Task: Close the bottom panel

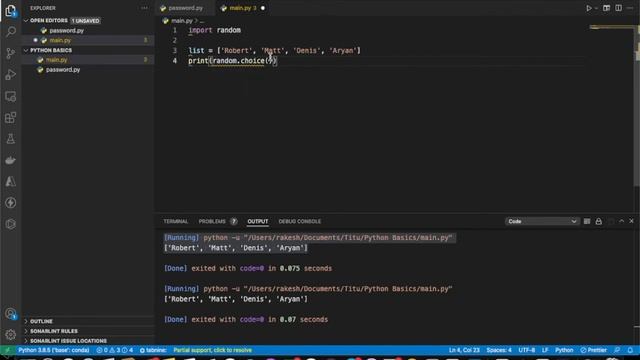Action: click(631, 221)
